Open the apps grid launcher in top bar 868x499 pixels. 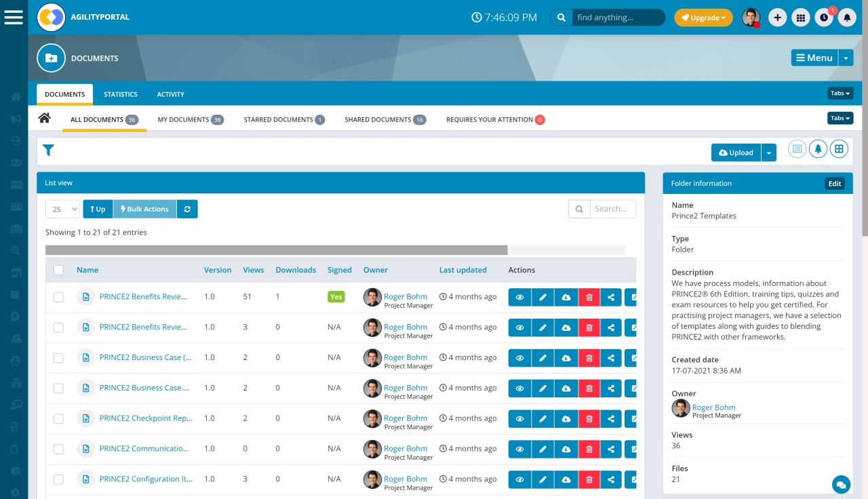801,17
